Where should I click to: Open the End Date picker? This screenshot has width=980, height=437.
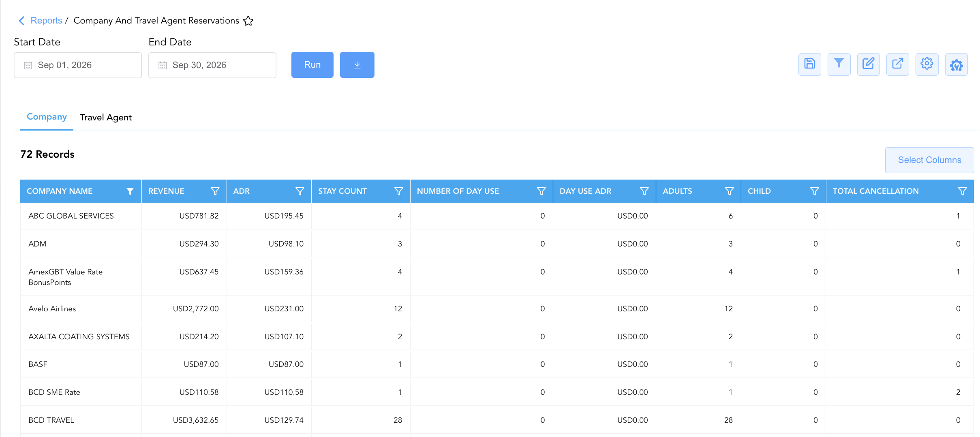[212, 65]
